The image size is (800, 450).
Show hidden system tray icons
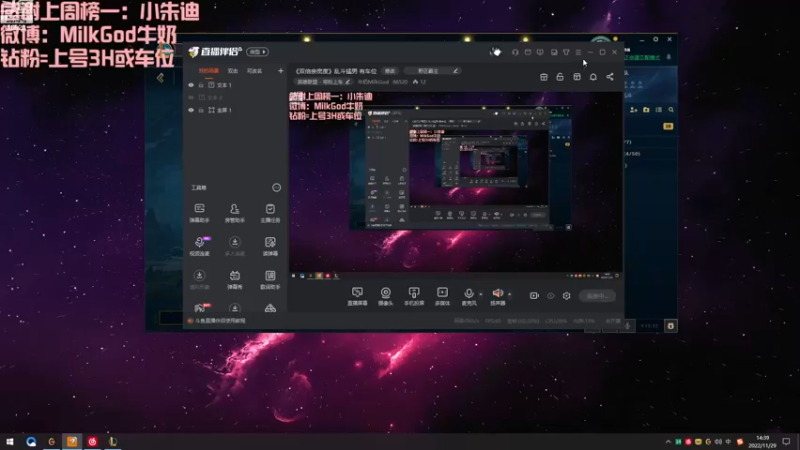coord(668,442)
